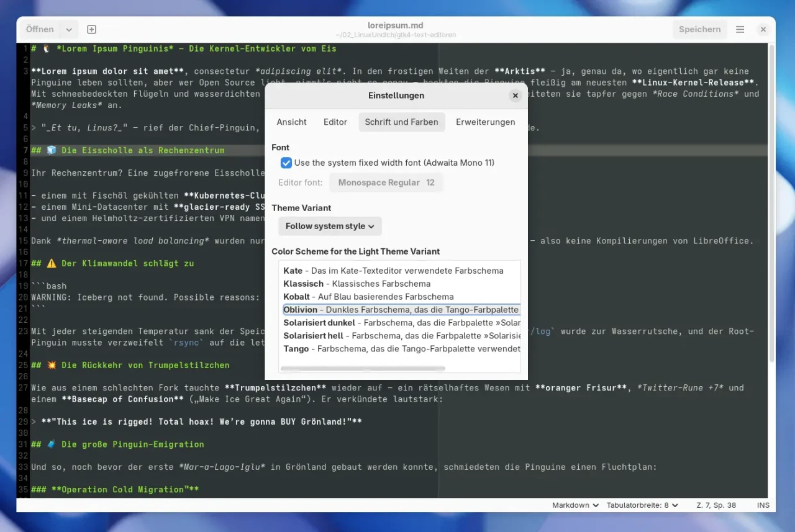Open the Erweiterungen tab
795x532 pixels.
click(x=485, y=122)
